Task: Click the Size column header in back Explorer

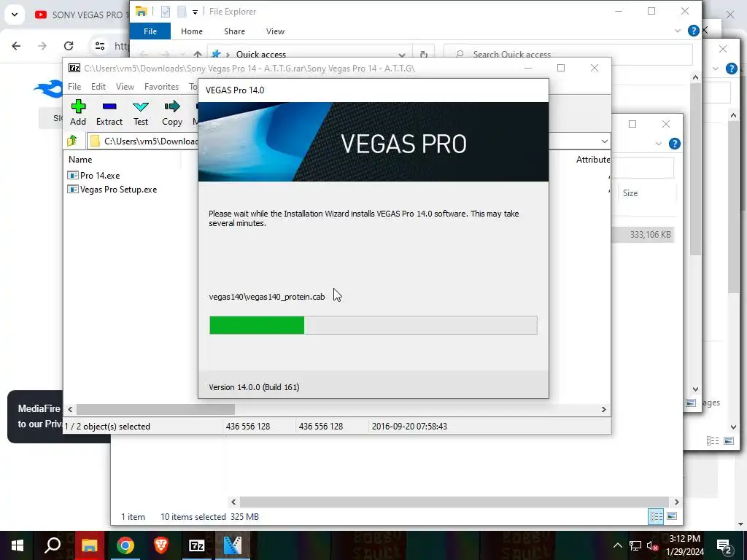Action: (x=630, y=192)
